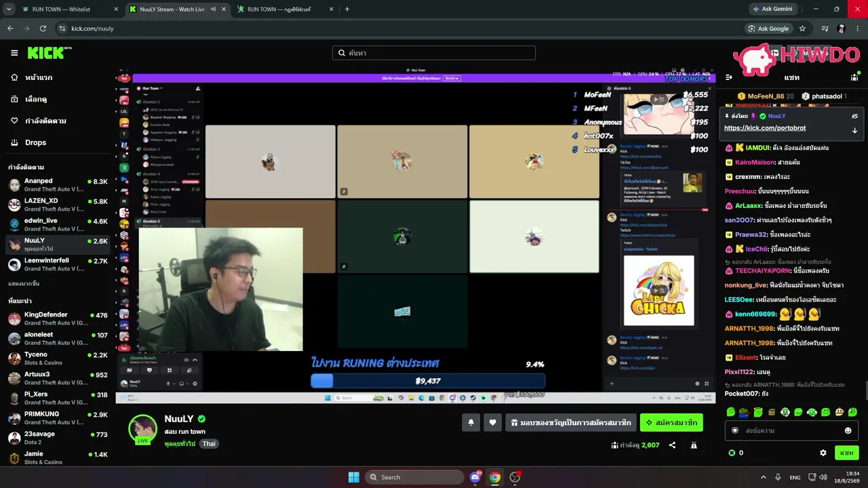Share the stream via share icon

(x=672, y=445)
